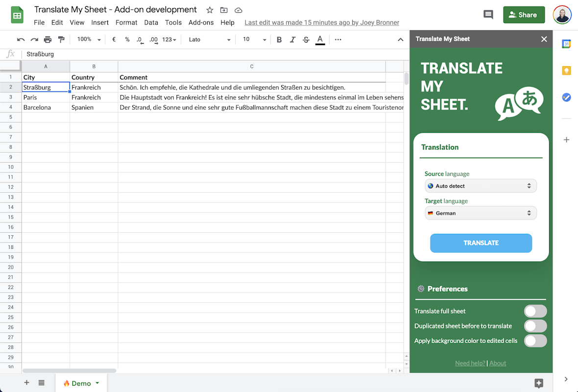Image resolution: width=578 pixels, height=392 pixels.
Task: Open Google Calendar side panel
Action: pyautogui.click(x=566, y=44)
